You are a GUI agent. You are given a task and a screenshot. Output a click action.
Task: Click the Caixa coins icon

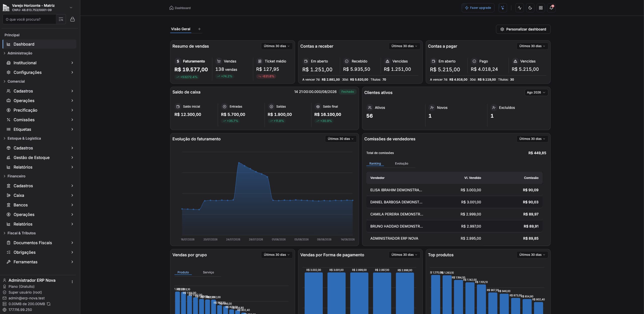[9, 195]
